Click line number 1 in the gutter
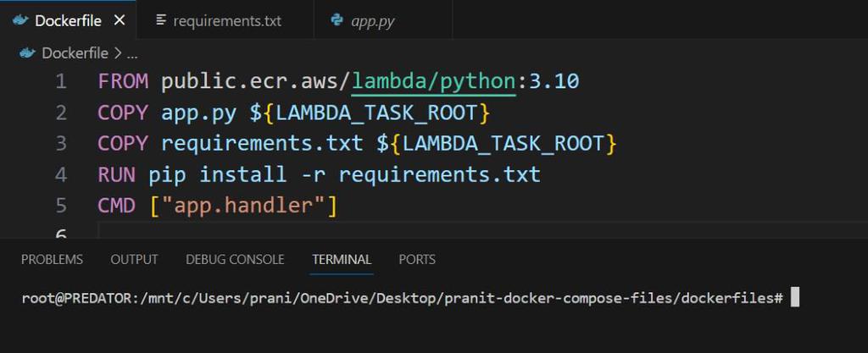868x353 pixels. 60,82
